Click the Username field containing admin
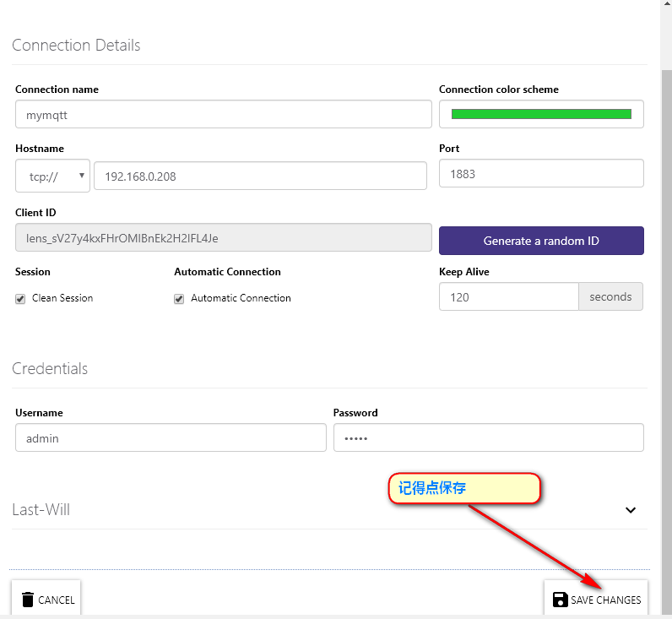This screenshot has width=672, height=619. tap(171, 437)
